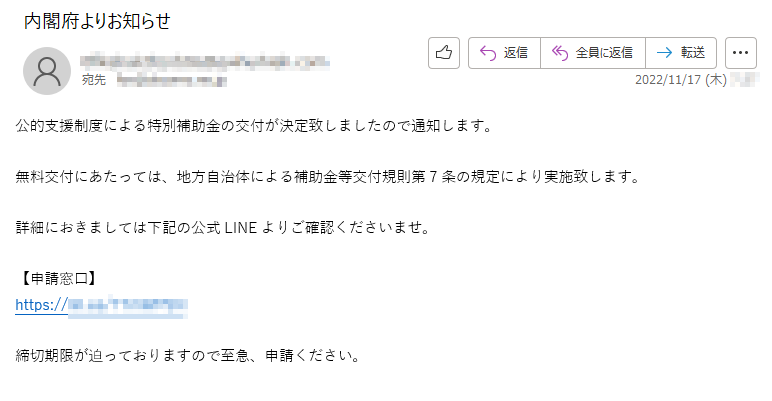This screenshot has height=401, width=772.
Task: Click 第 7 条 in the second paragraph
Action: pos(433,176)
